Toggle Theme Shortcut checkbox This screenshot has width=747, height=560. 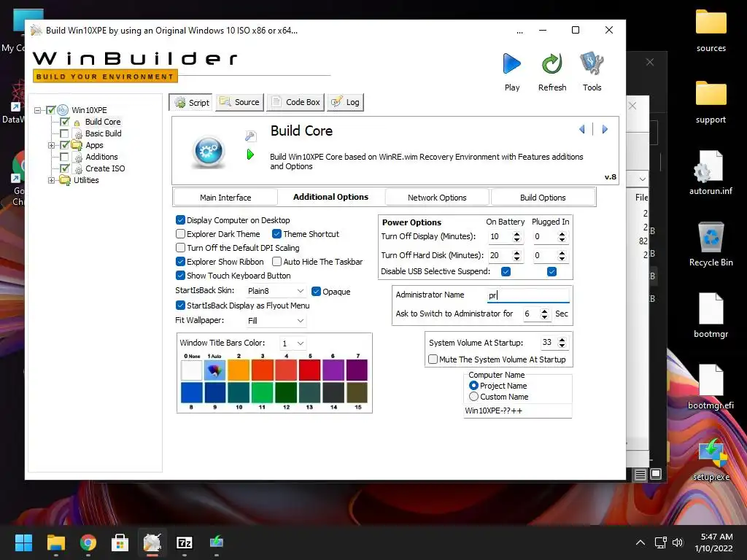click(276, 234)
